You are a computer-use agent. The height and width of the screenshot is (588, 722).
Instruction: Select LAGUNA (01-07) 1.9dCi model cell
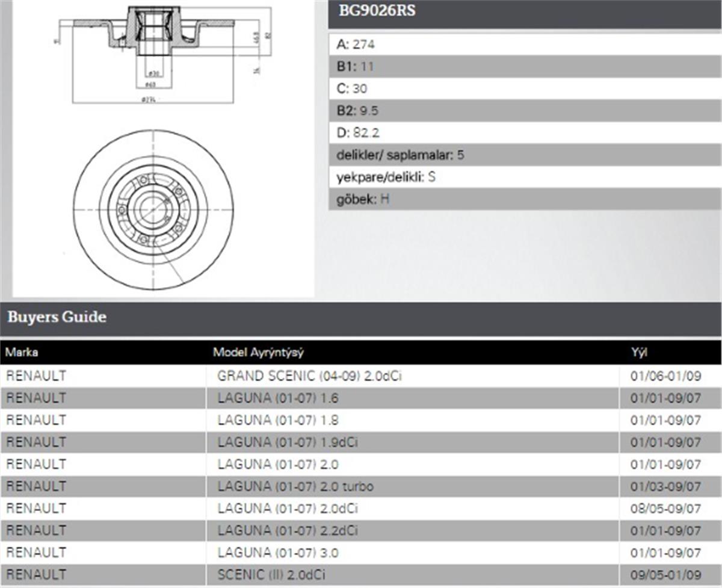click(x=413, y=442)
